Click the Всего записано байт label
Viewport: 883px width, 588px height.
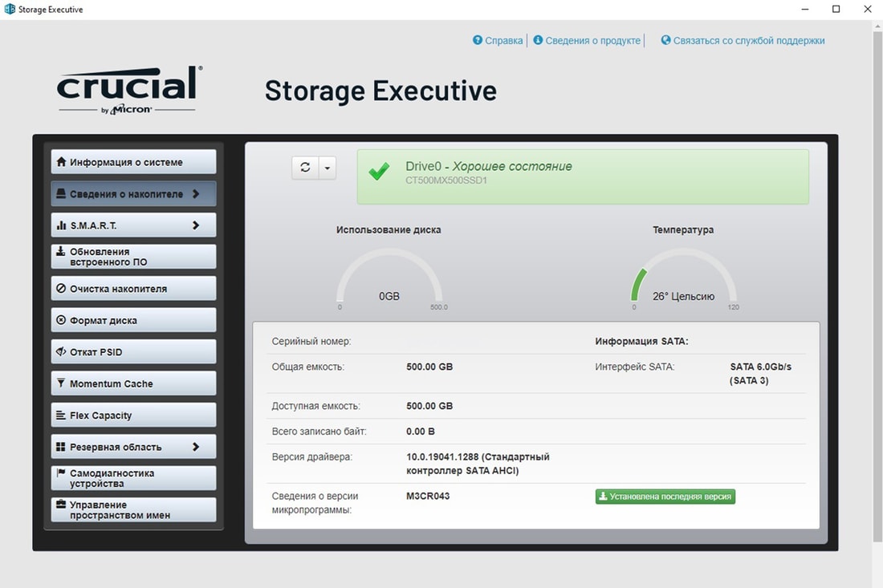tap(319, 432)
